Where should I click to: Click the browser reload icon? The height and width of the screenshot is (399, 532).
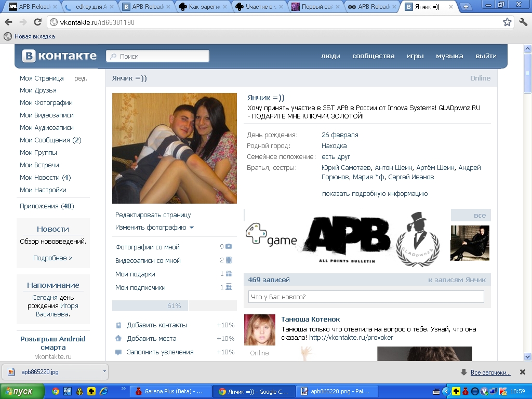(x=37, y=22)
